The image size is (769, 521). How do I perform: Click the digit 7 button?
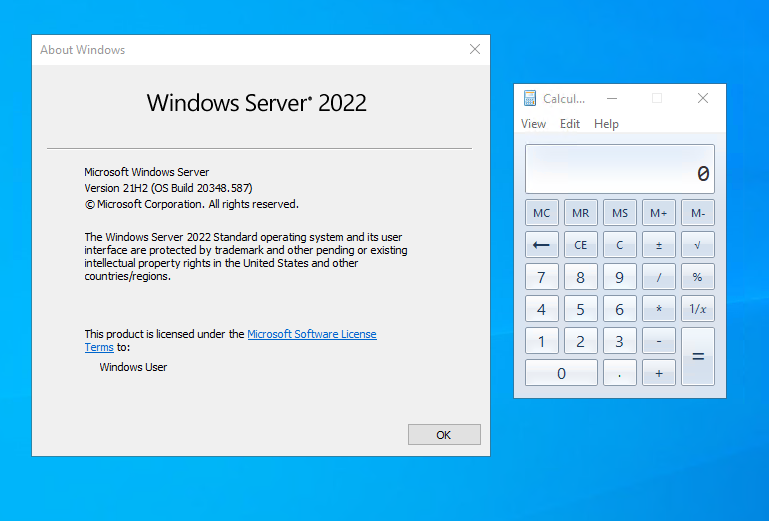pos(541,277)
